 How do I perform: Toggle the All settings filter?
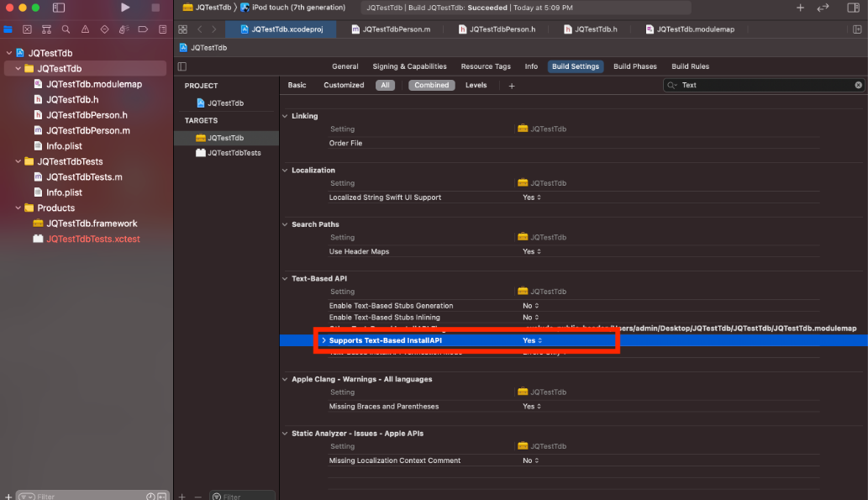(x=385, y=85)
